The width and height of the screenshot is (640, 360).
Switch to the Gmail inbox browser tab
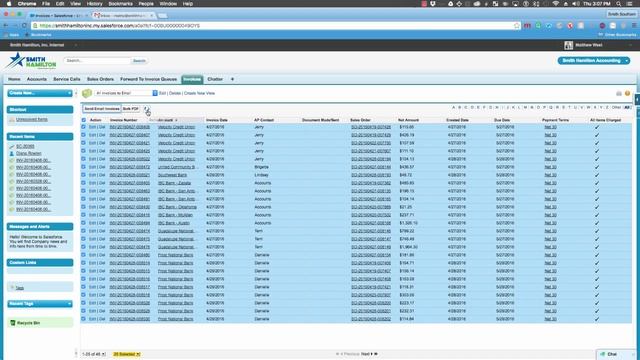124,16
